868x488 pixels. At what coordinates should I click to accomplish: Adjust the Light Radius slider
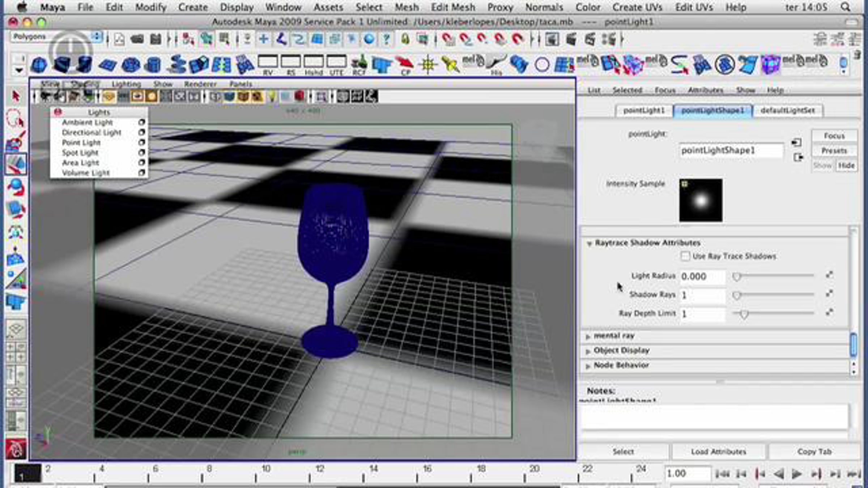pyautogui.click(x=737, y=277)
